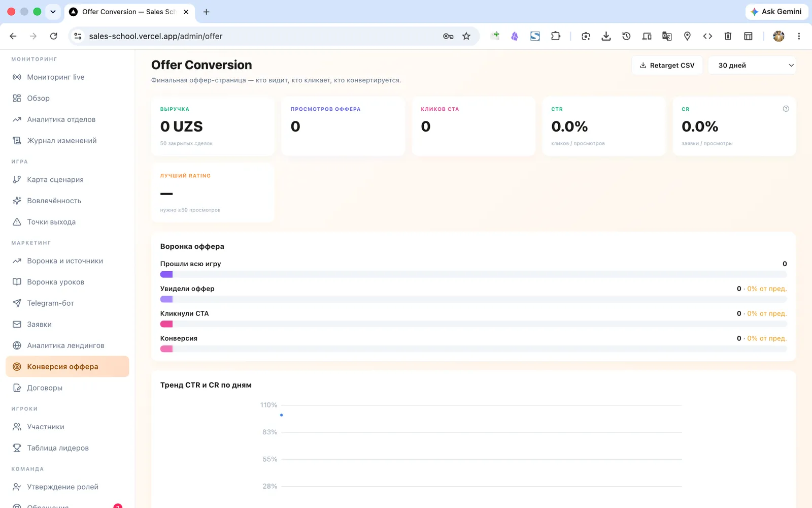Image resolution: width=812 pixels, height=508 pixels.
Task: Bookmark this page with star icon
Action: pyautogui.click(x=466, y=36)
